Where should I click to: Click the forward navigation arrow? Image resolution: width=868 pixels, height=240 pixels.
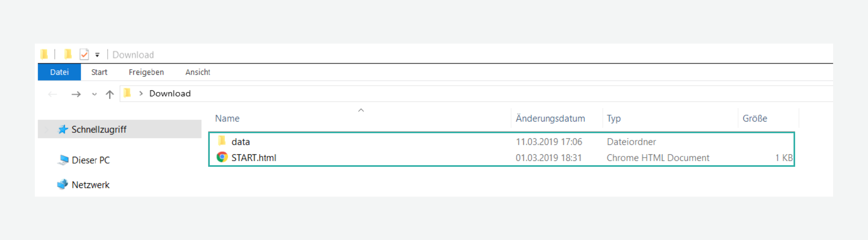tap(76, 94)
